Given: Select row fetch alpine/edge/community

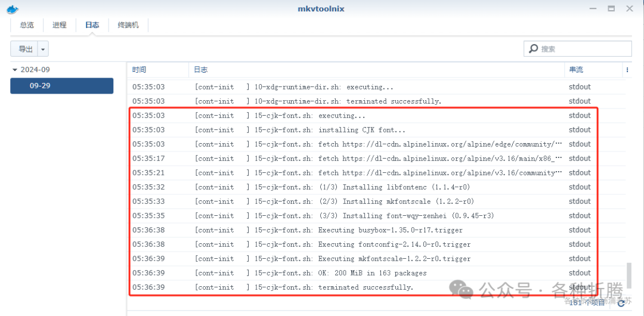Looking at the screenshot, I should pyautogui.click(x=376, y=144).
